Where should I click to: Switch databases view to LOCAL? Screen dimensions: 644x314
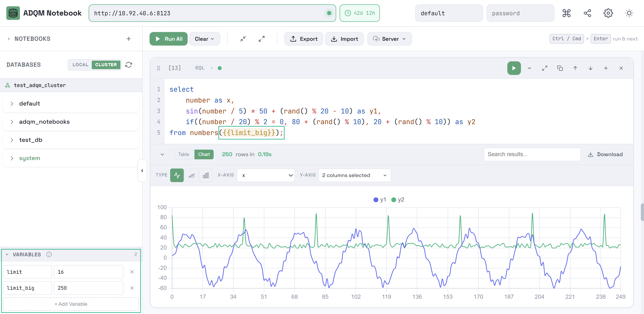80,65
